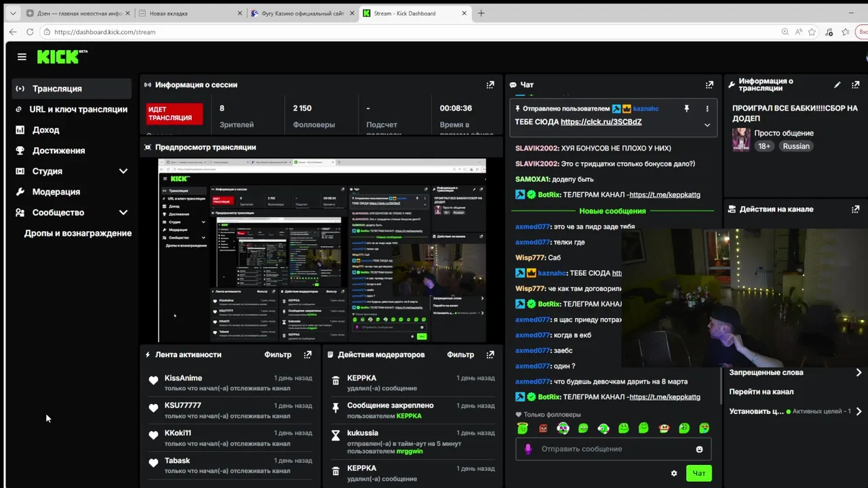The height and width of the screenshot is (488, 868).
Task: Click browser back arrow
Action: click(x=13, y=32)
